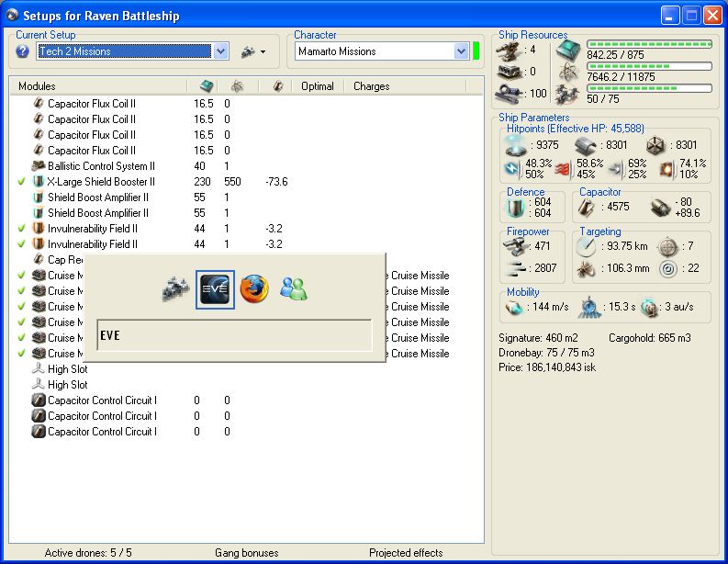Click Active drones: 5 / 5
Viewport: 728px width, 564px height.
pyautogui.click(x=88, y=553)
